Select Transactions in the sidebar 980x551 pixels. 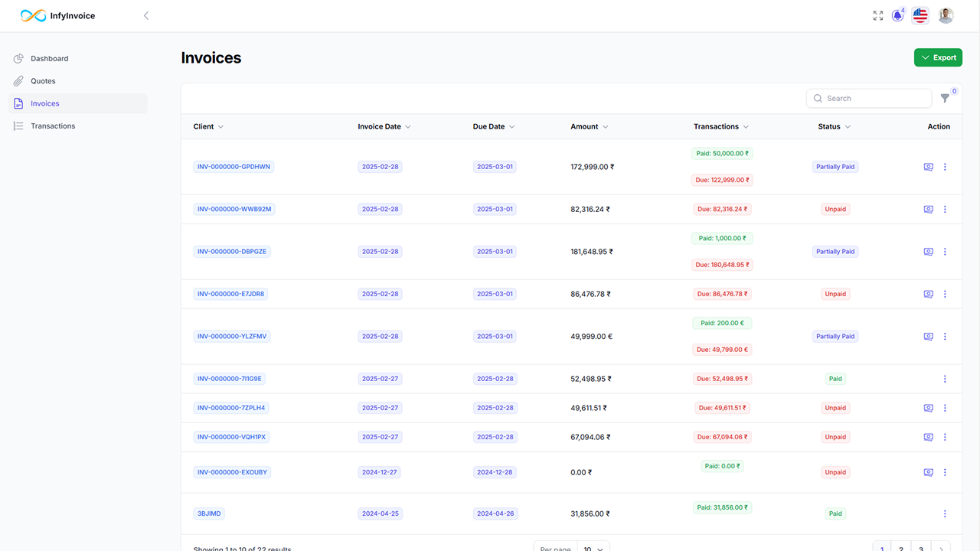(x=52, y=126)
